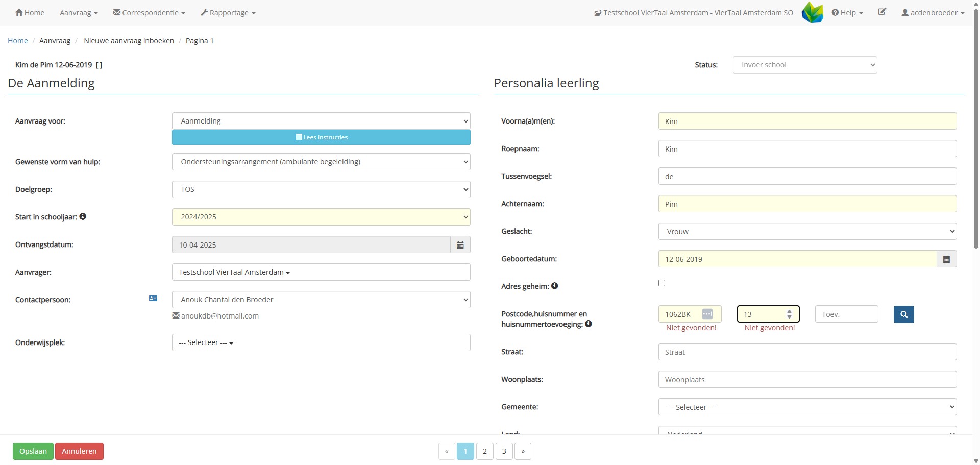Click the info icon beside Start in schooljaar

83,216
